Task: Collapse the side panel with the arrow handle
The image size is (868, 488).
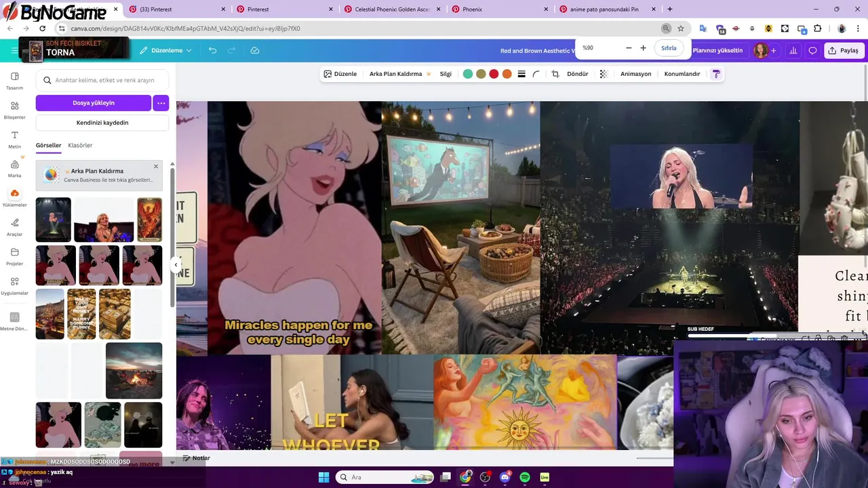Action: [176, 265]
